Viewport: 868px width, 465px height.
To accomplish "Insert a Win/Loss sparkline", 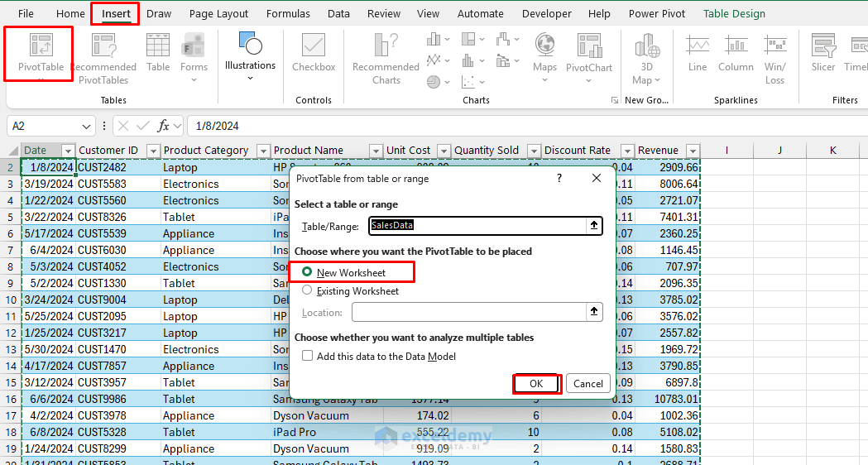I will coord(775,59).
